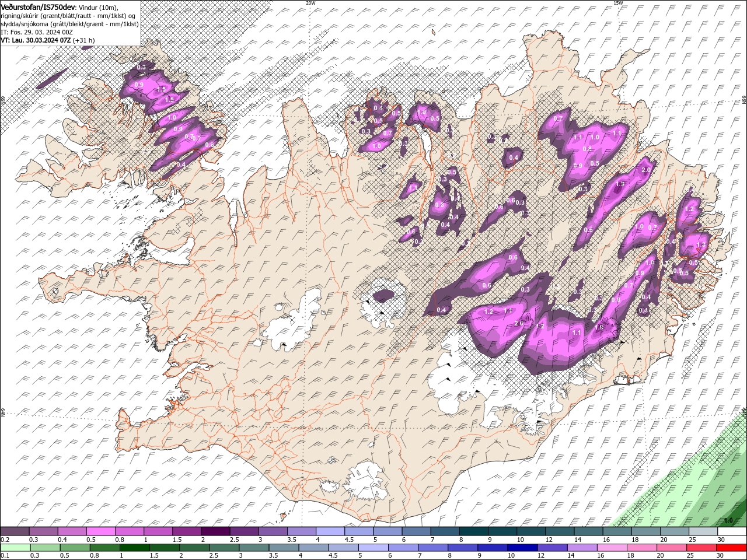Click the '30' label on the snow scale

[x=721, y=540]
